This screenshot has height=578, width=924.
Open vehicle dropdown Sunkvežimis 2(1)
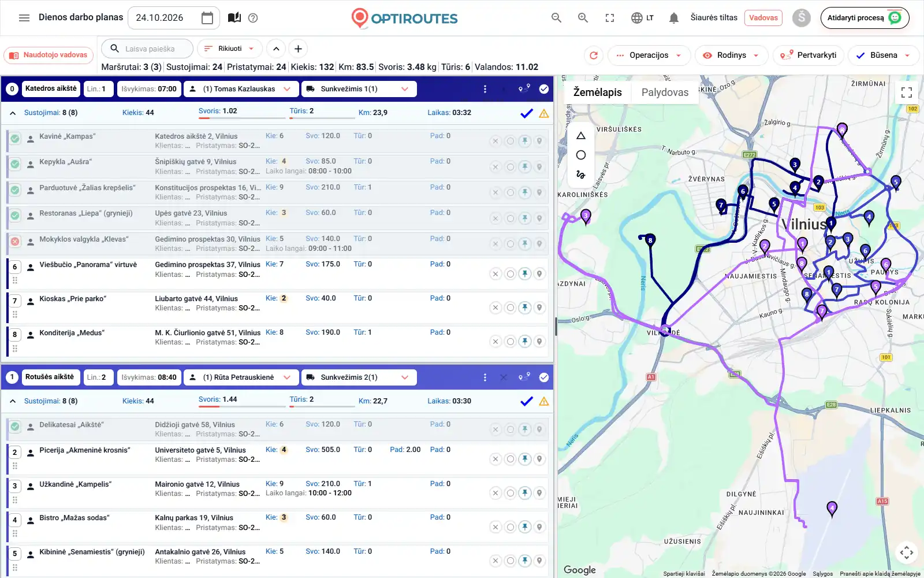click(359, 377)
